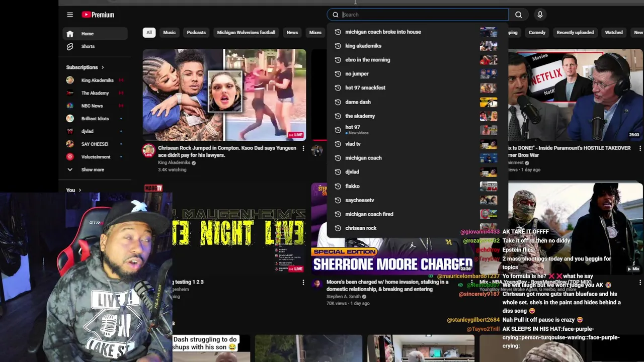Open Valuetainment subscription channel
This screenshot has height=362, width=644.
[x=95, y=157]
